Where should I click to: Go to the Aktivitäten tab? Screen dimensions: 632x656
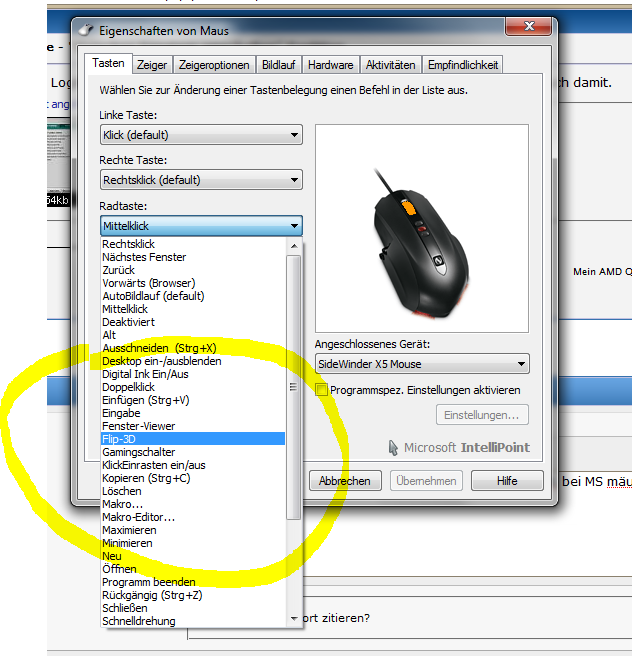[390, 65]
